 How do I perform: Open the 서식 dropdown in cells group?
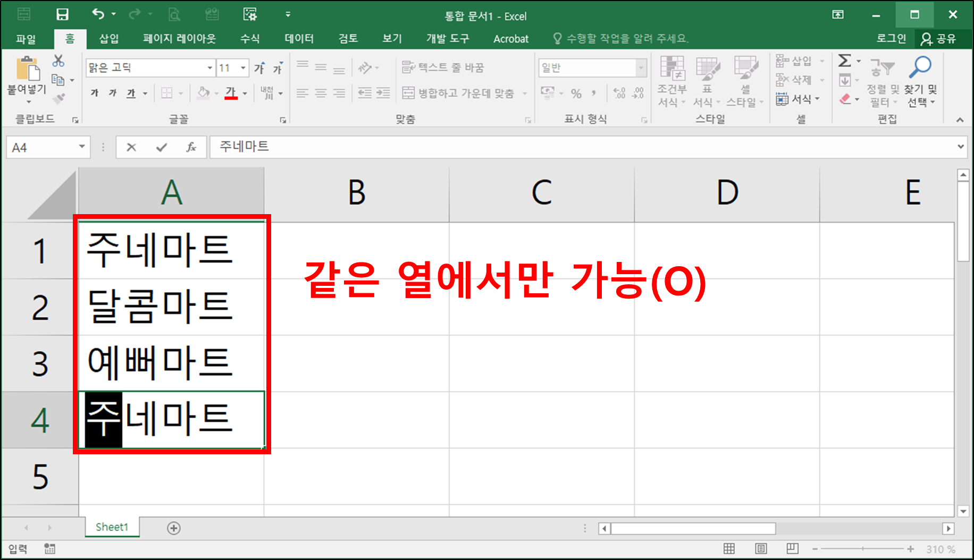click(797, 99)
